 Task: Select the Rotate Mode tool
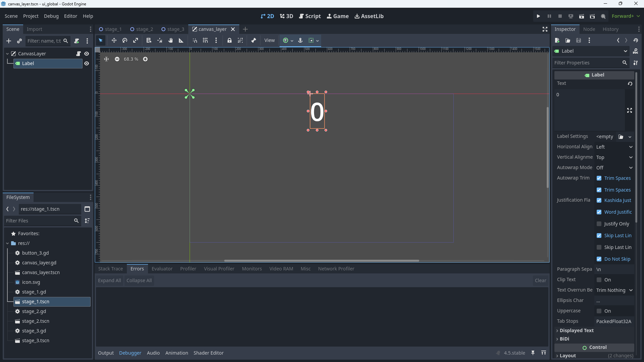(125, 40)
